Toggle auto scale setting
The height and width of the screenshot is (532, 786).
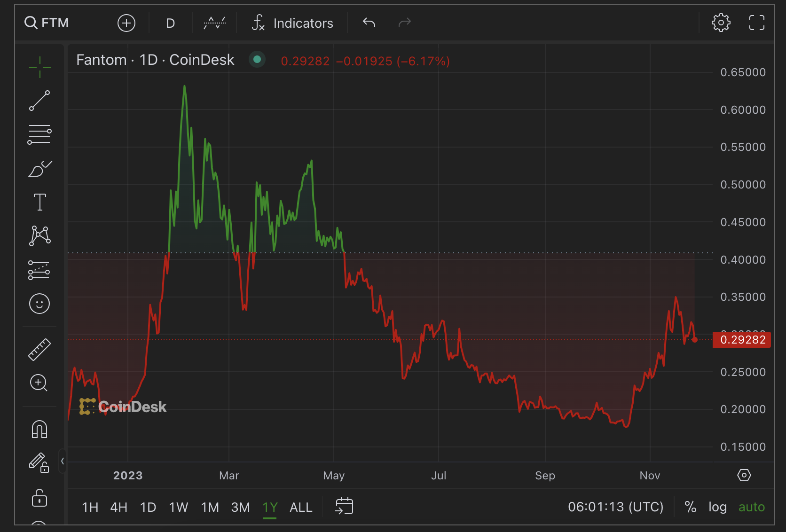(751, 507)
